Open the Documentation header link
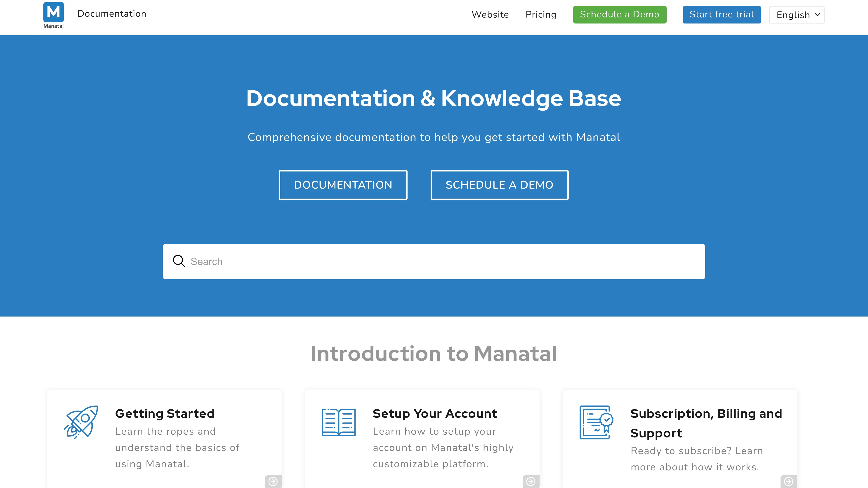The width and height of the screenshot is (868, 488). click(x=112, y=14)
